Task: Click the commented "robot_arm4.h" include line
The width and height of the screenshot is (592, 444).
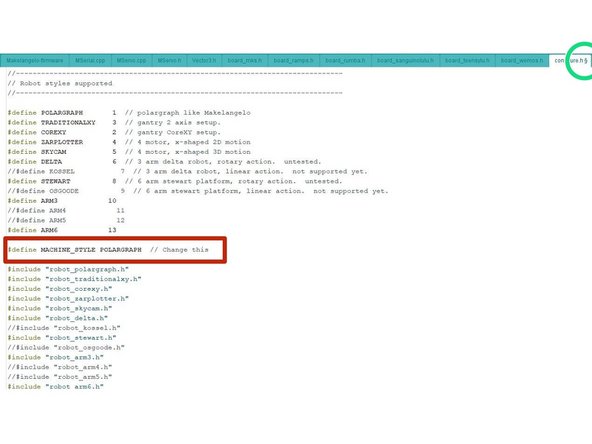Action: click(x=60, y=367)
